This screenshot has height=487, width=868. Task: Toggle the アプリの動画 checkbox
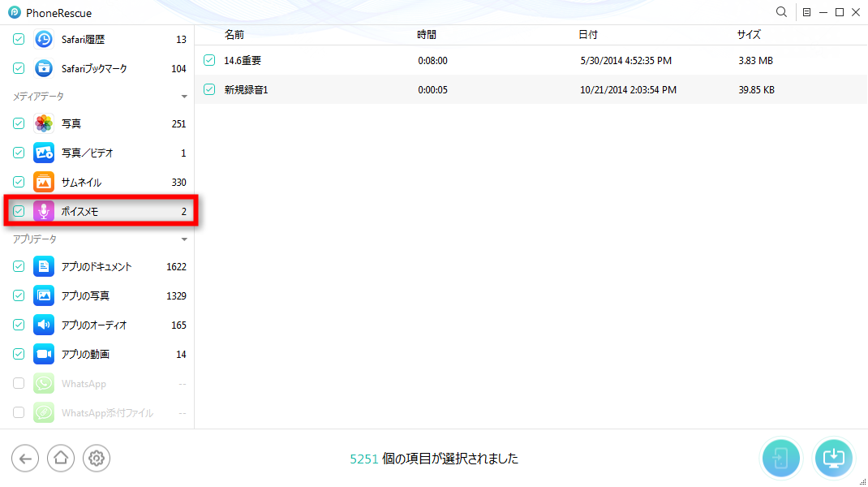[19, 354]
